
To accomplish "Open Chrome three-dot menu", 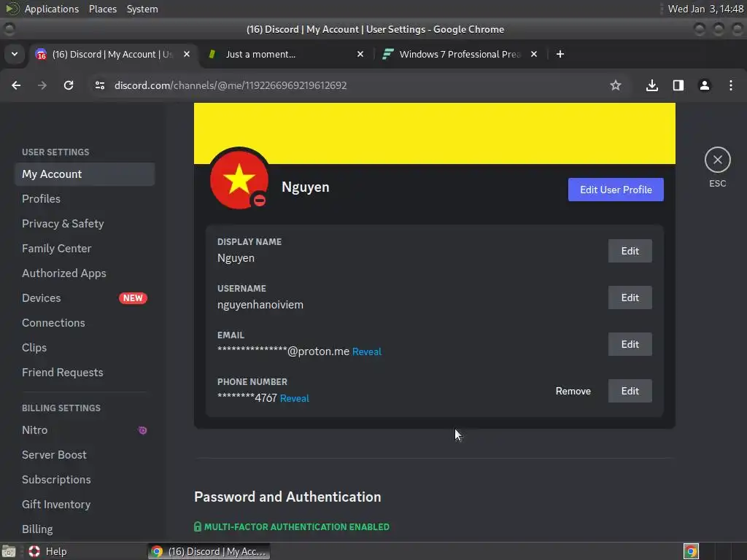I will 731,85.
